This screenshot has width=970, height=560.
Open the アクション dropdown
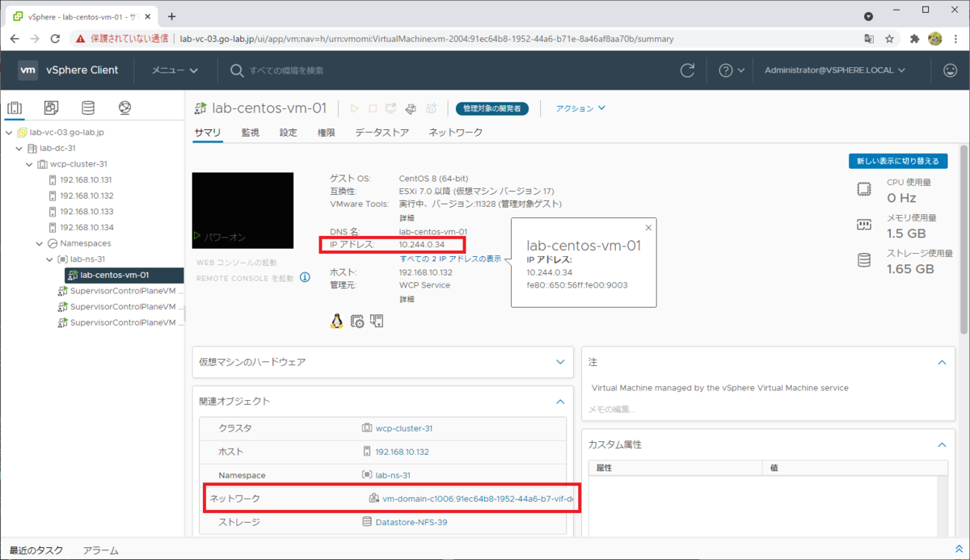[580, 108]
